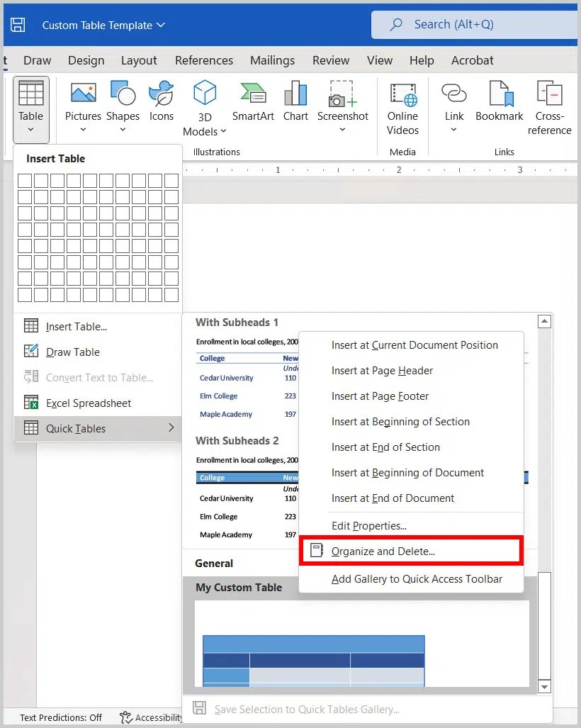Select a 3x3 grid in Insert Table
This screenshot has height=728, width=581.
point(57,213)
